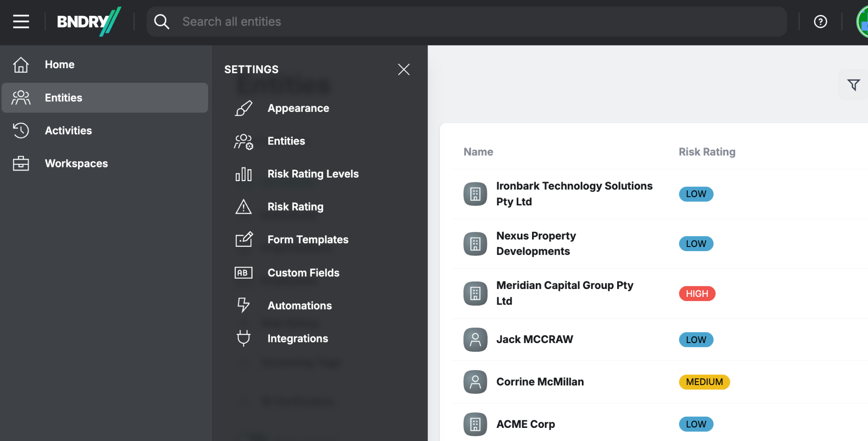Screen dimensions: 868x441
Task: Open Integrations settings
Action: (298, 339)
